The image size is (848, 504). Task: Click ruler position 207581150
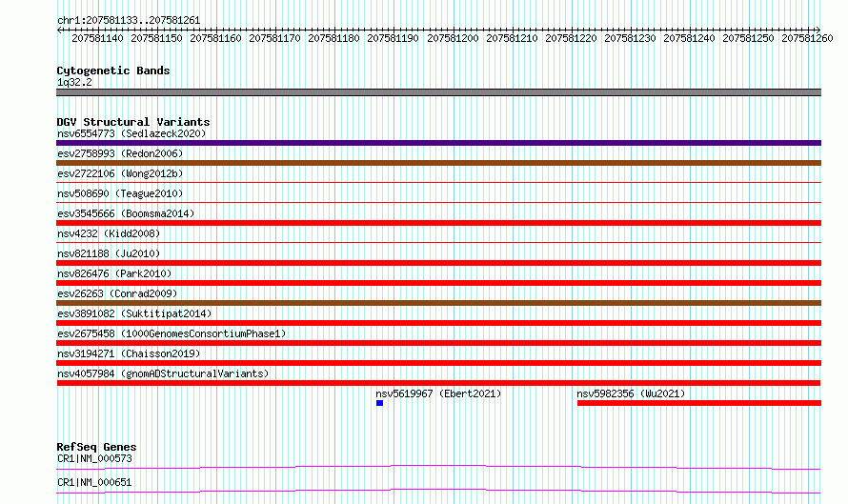(157, 38)
